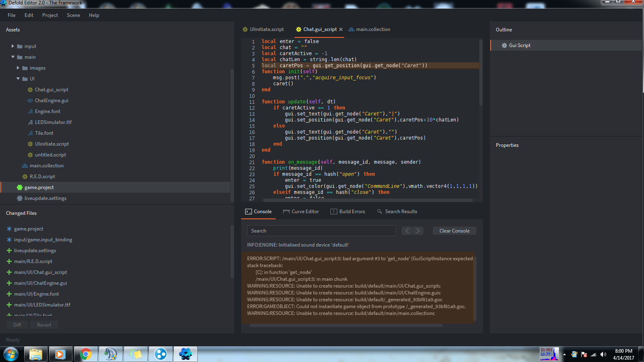Image resolution: width=644 pixels, height=362 pixels.
Task: Collapse the main folder
Action: pyautogui.click(x=12, y=57)
